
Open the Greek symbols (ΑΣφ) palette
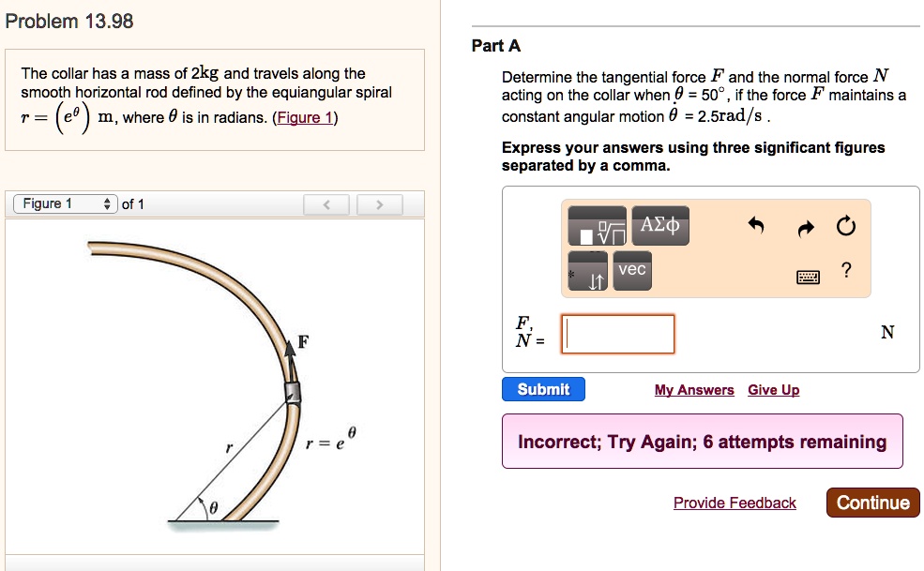coord(659,225)
